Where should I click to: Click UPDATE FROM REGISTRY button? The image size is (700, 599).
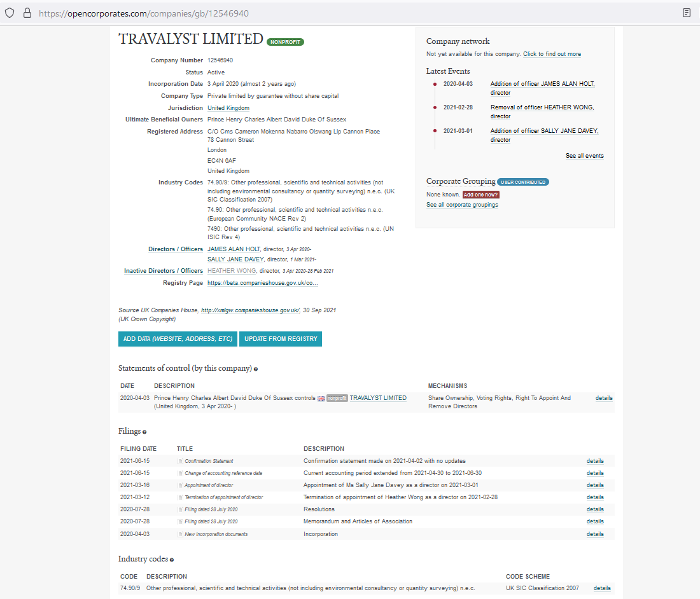click(281, 339)
